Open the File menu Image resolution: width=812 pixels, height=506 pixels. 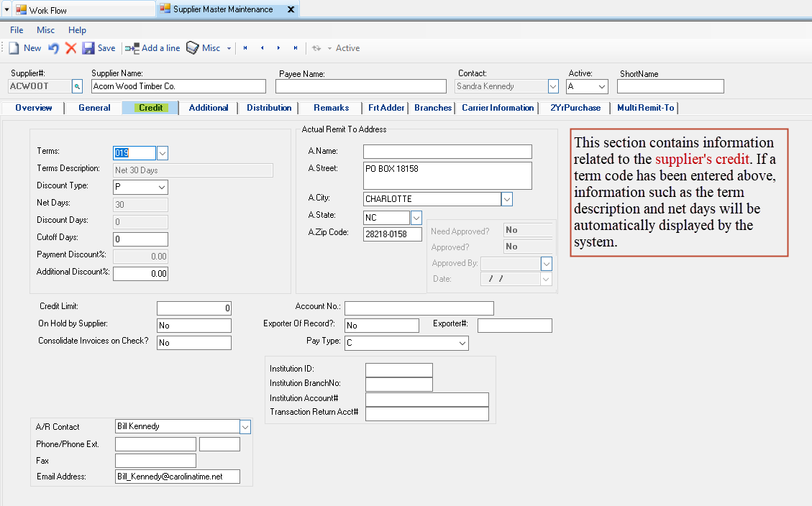17,30
